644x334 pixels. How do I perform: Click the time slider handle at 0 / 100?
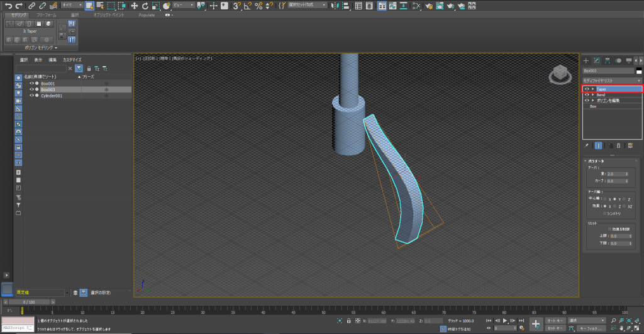(29, 302)
